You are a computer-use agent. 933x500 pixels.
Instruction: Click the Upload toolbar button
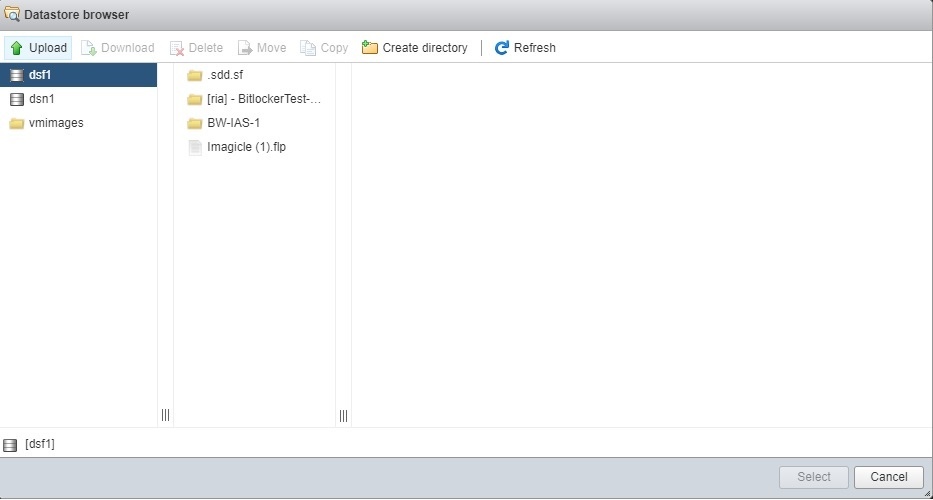pyautogui.click(x=38, y=48)
